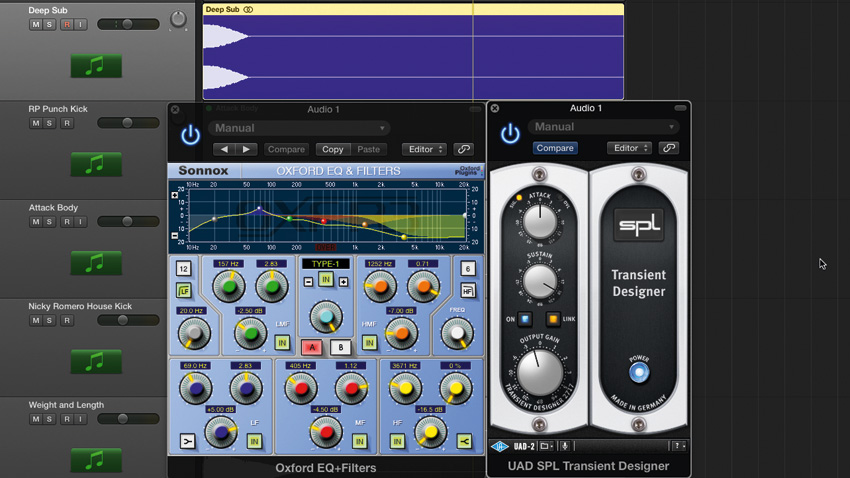Click low filter slope value 12
The width and height of the screenshot is (850, 478).
pyautogui.click(x=184, y=269)
